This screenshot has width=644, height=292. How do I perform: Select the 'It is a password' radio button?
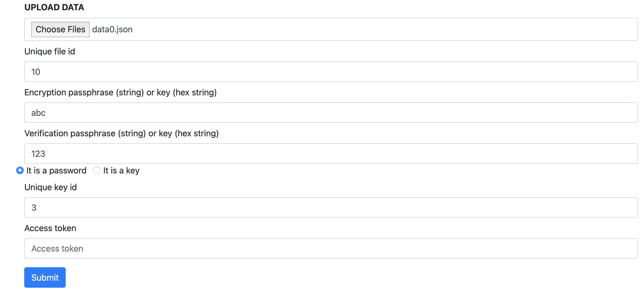[x=20, y=170]
